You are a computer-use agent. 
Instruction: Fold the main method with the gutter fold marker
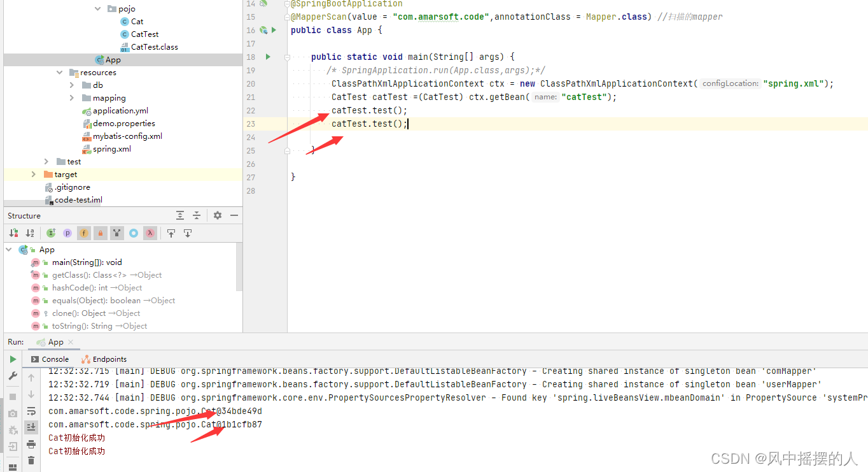point(287,57)
